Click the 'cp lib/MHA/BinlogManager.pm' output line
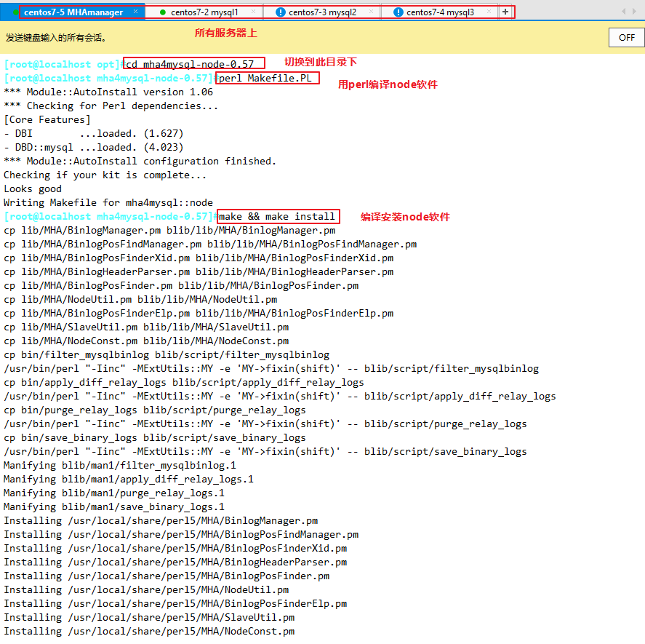 169,230
